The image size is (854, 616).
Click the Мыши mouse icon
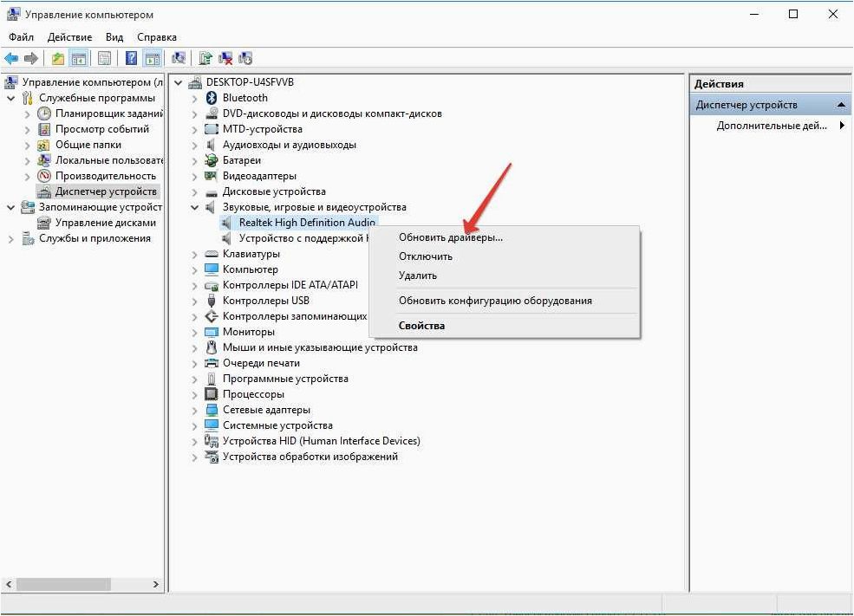tap(212, 347)
